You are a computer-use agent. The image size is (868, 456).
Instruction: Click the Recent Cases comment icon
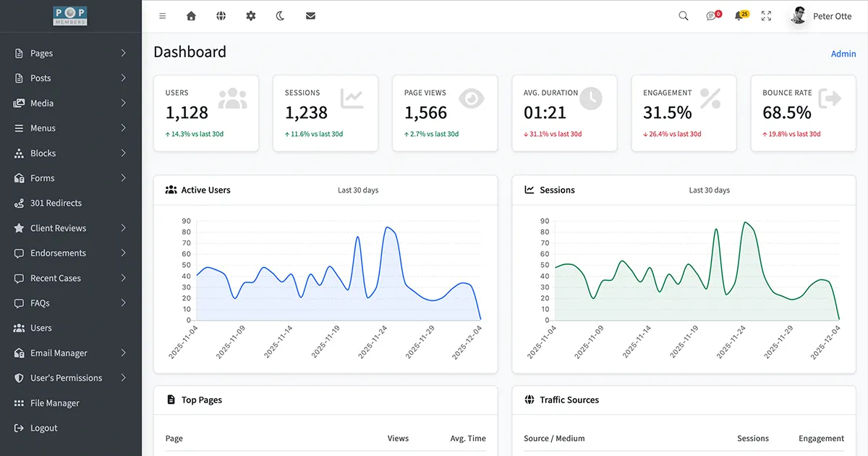(x=19, y=279)
